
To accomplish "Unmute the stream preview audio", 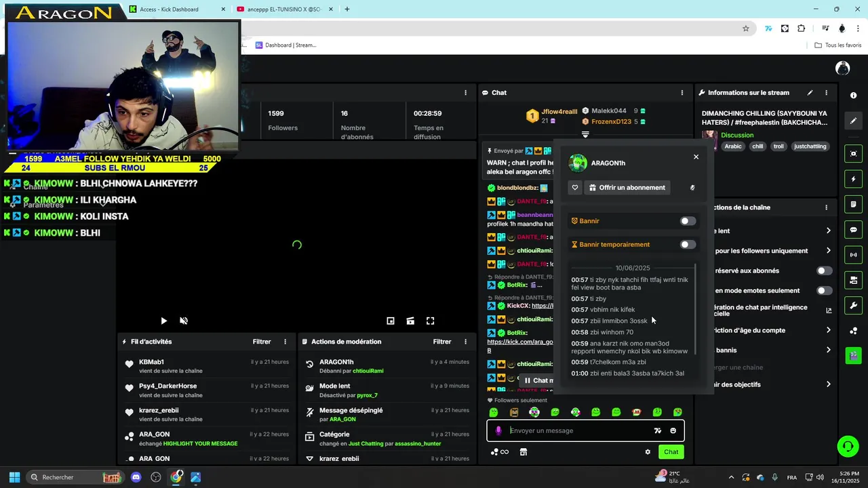I will pyautogui.click(x=183, y=321).
